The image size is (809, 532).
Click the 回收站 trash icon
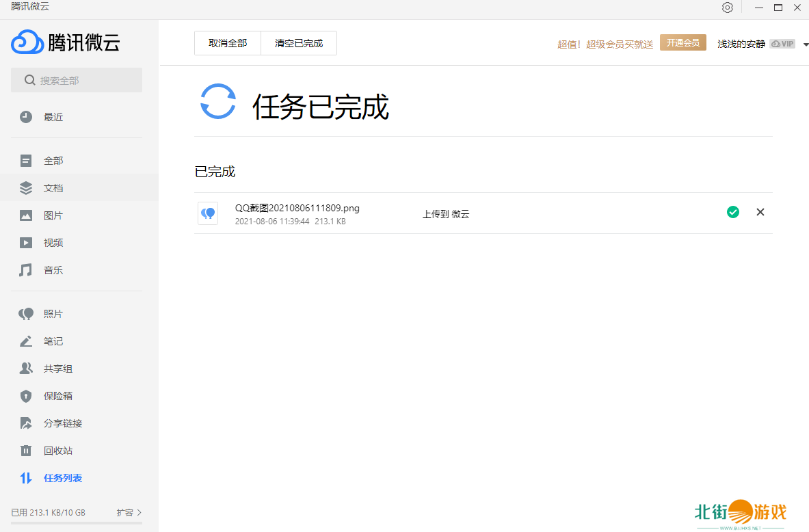click(26, 451)
